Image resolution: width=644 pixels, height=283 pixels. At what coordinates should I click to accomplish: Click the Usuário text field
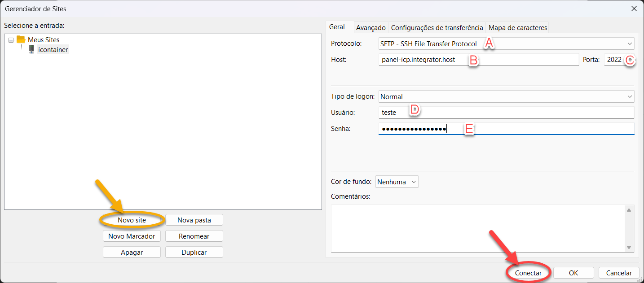click(506, 113)
